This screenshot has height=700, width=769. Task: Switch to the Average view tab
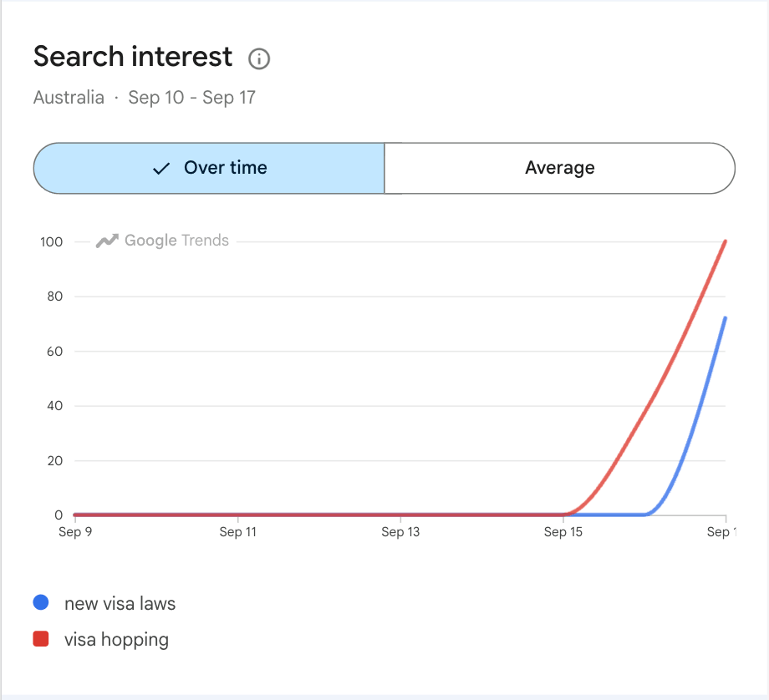coord(559,168)
